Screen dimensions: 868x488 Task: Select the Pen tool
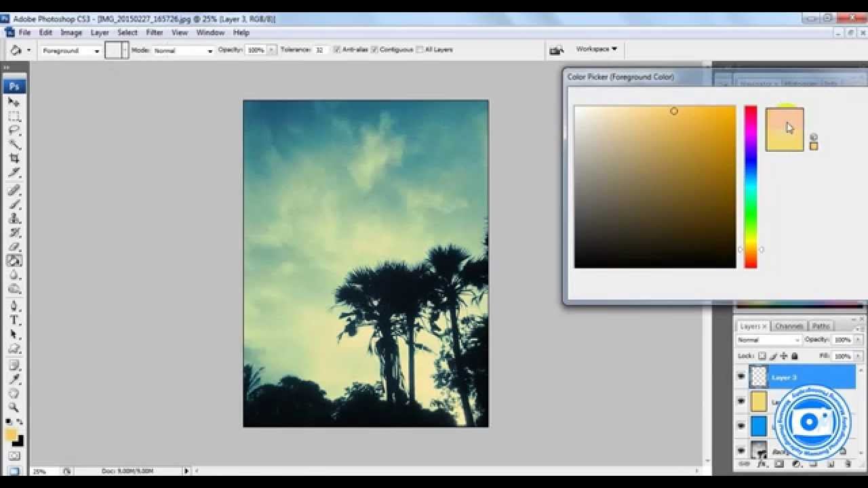pos(14,306)
